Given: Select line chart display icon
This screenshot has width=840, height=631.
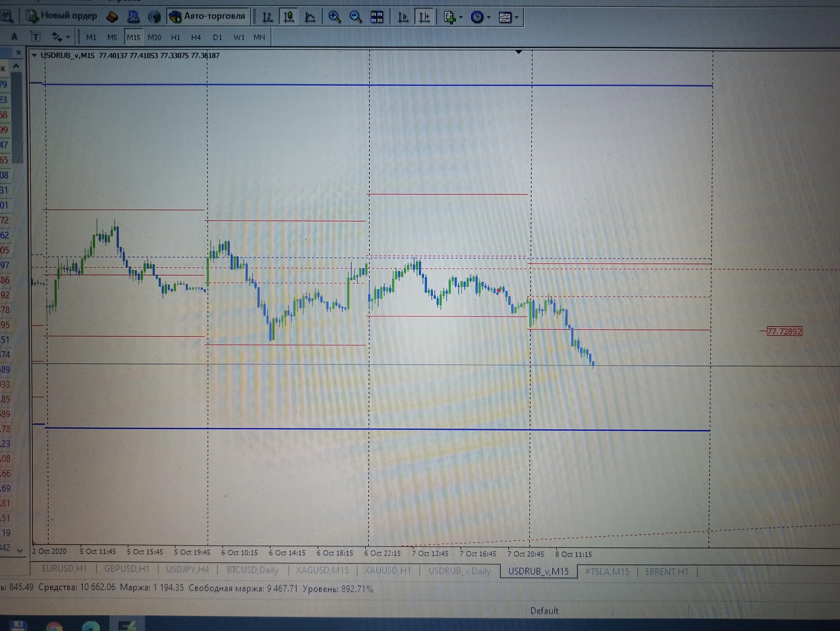Looking at the screenshot, I should pos(310,17).
